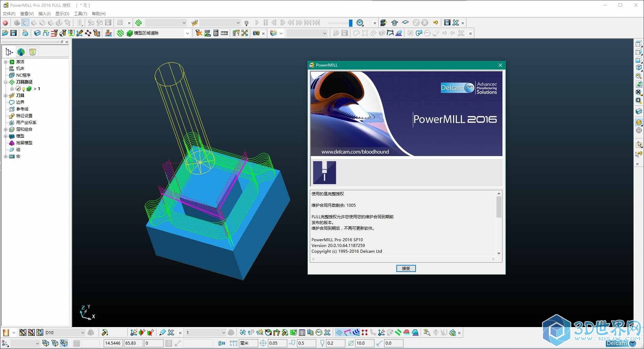Viewport: 644px width, 349px height.
Task: Expand the 模型 tree node
Action: pyautogui.click(x=5, y=136)
